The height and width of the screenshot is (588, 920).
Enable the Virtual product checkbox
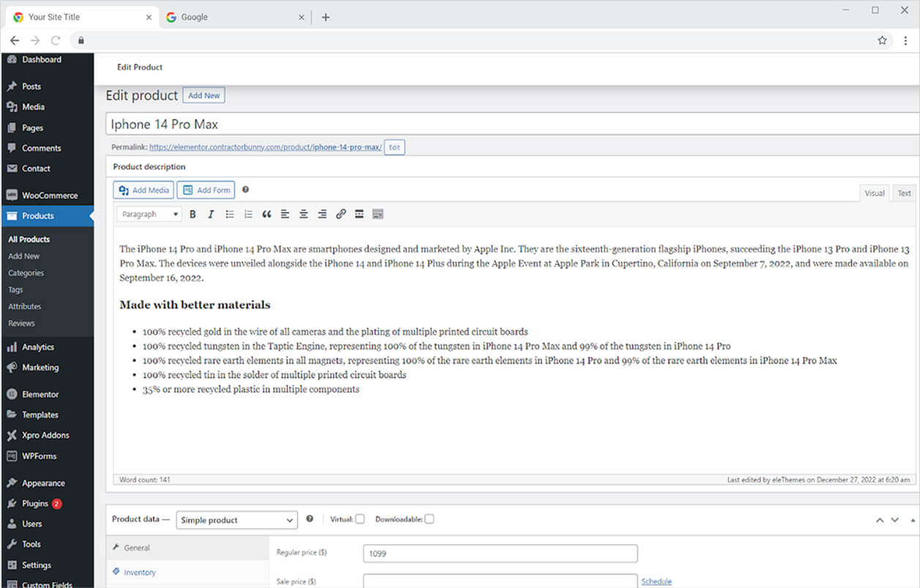point(359,519)
